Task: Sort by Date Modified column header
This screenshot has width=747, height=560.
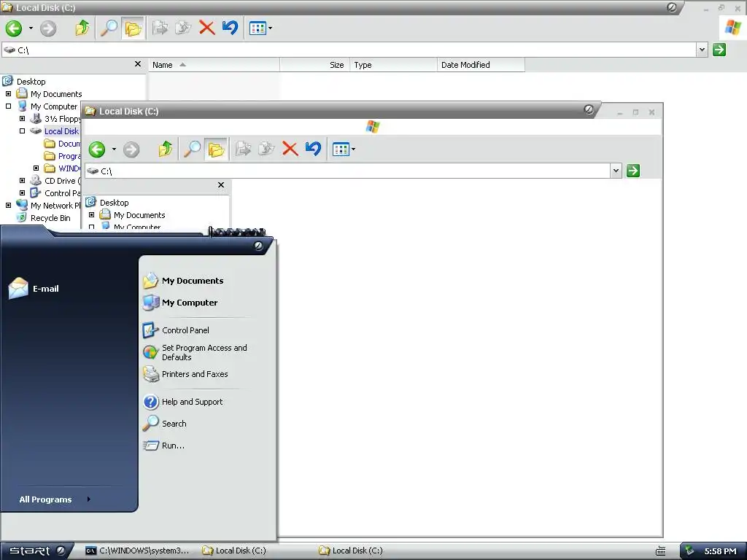Action: coord(481,65)
